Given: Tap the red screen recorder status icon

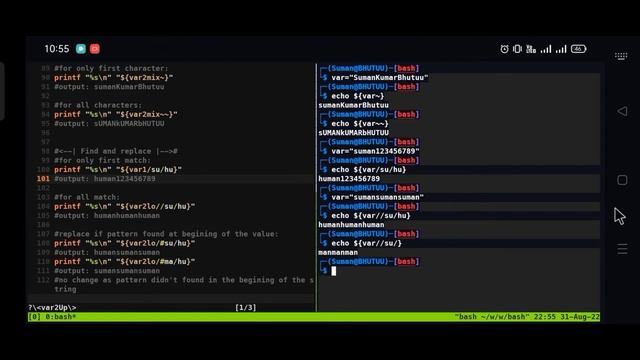Looking at the screenshot, I should pyautogui.click(x=95, y=49).
